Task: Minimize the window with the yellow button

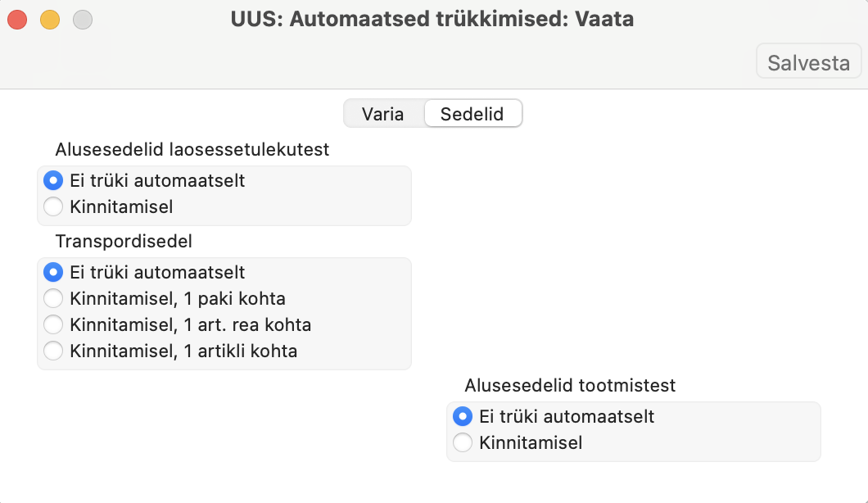Action: point(50,19)
